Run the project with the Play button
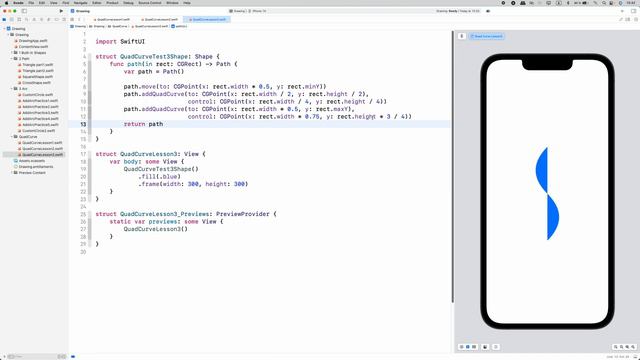 pos(61,11)
